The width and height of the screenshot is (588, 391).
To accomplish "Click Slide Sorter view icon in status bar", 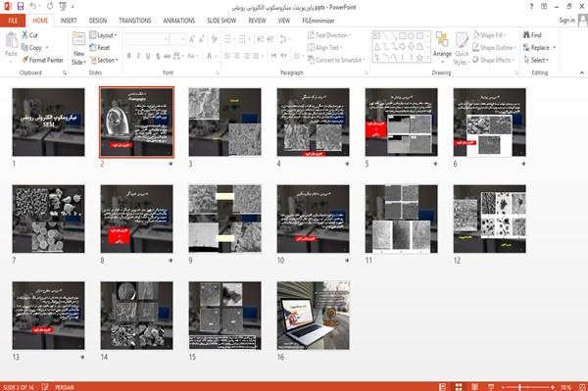I will click(x=459, y=387).
